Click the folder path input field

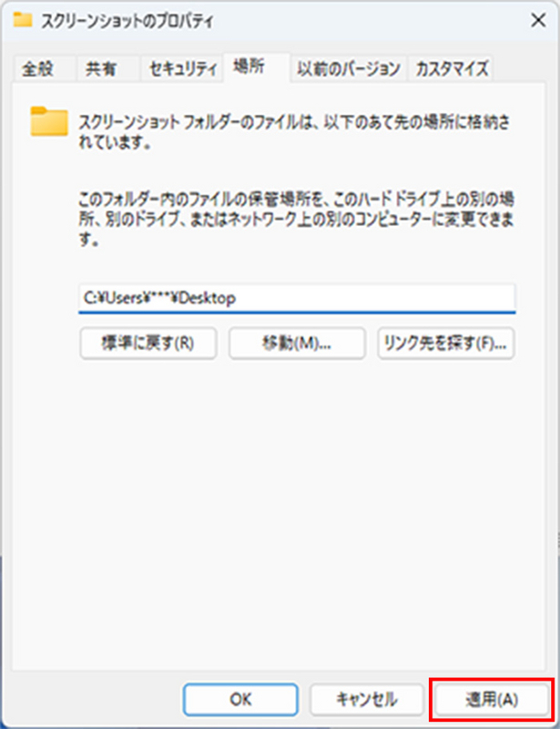[x=297, y=298]
